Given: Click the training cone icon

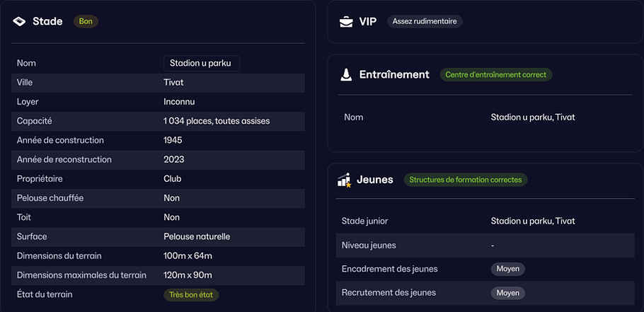Looking at the screenshot, I should click(346, 75).
